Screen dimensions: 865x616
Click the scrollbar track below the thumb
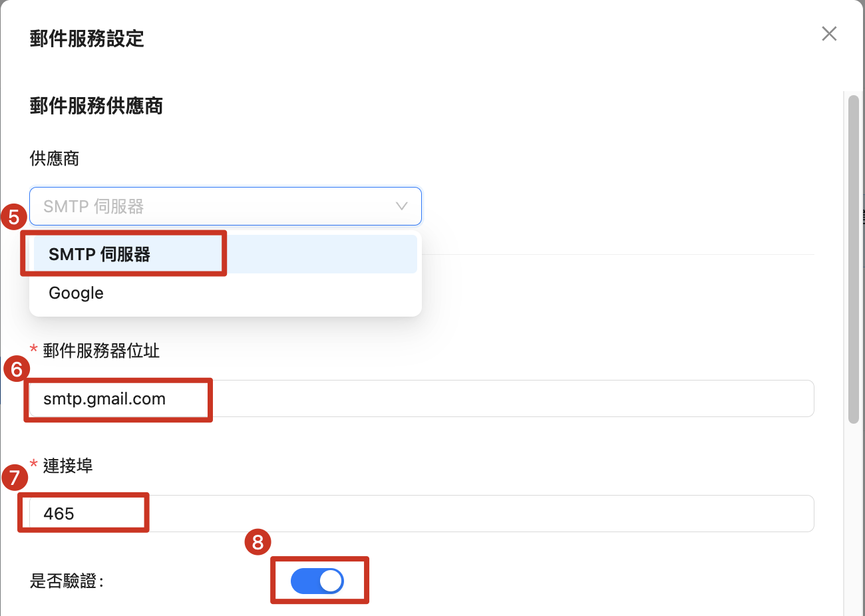click(x=854, y=519)
